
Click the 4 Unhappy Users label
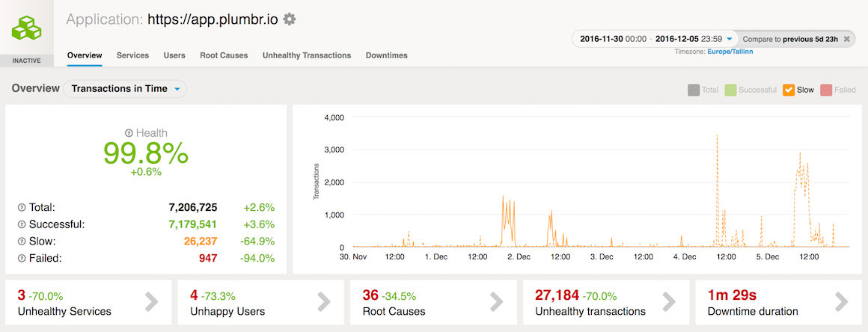tap(227, 312)
